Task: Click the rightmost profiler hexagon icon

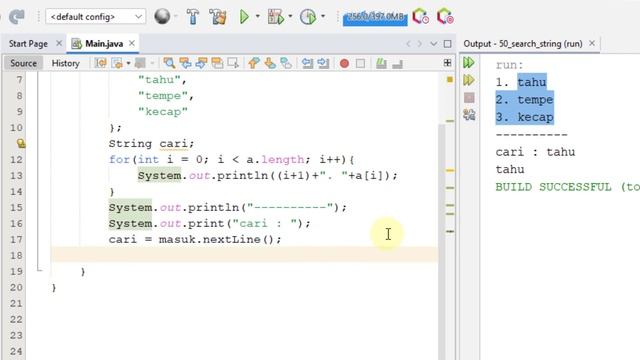Action: 445,17
